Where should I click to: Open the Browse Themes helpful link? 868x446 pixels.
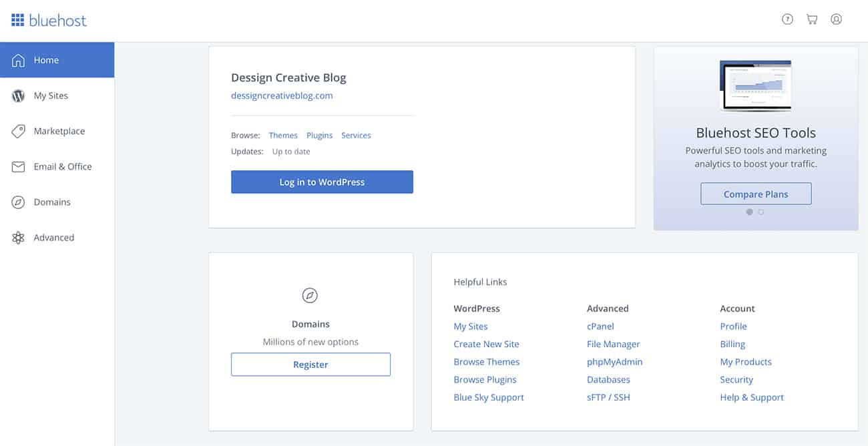pyautogui.click(x=487, y=362)
